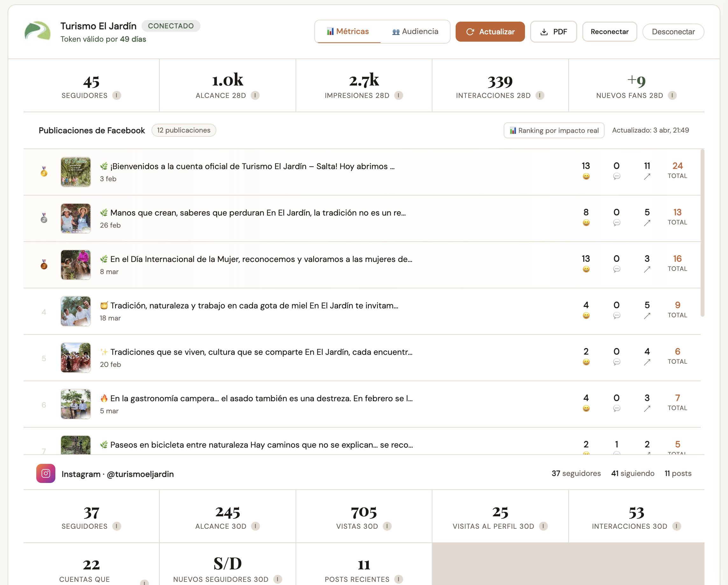Click the Instagram logo icon
Viewport: 728px width, 585px height.
[x=46, y=473]
